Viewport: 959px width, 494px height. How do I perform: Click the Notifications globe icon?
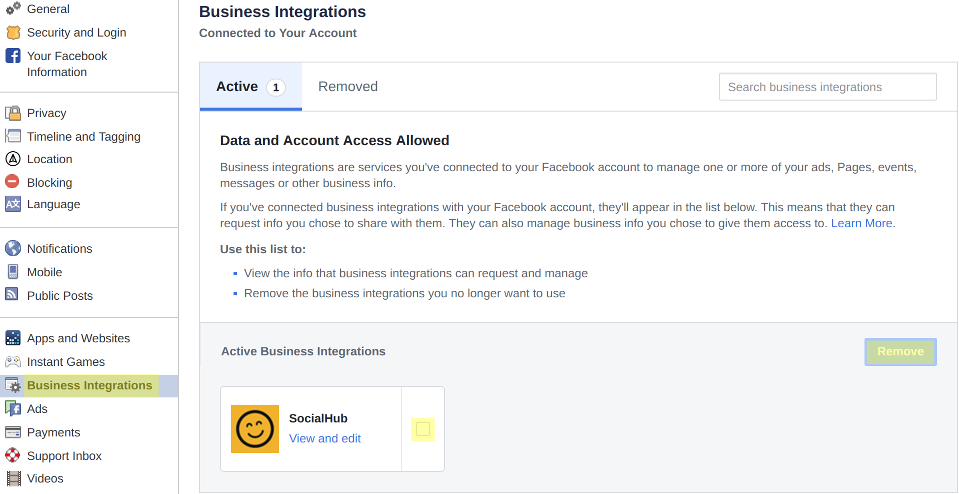[13, 248]
